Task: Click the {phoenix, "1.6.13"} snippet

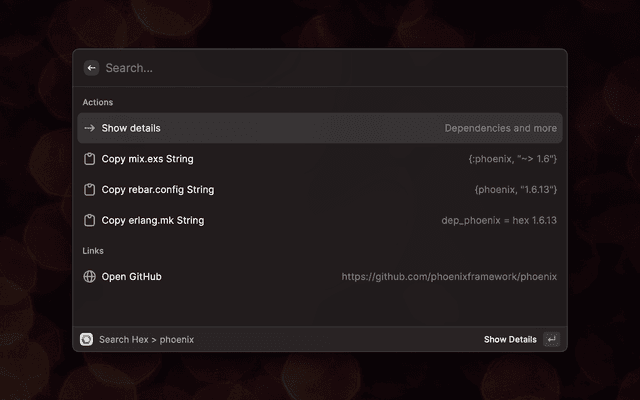Action: 515,190
